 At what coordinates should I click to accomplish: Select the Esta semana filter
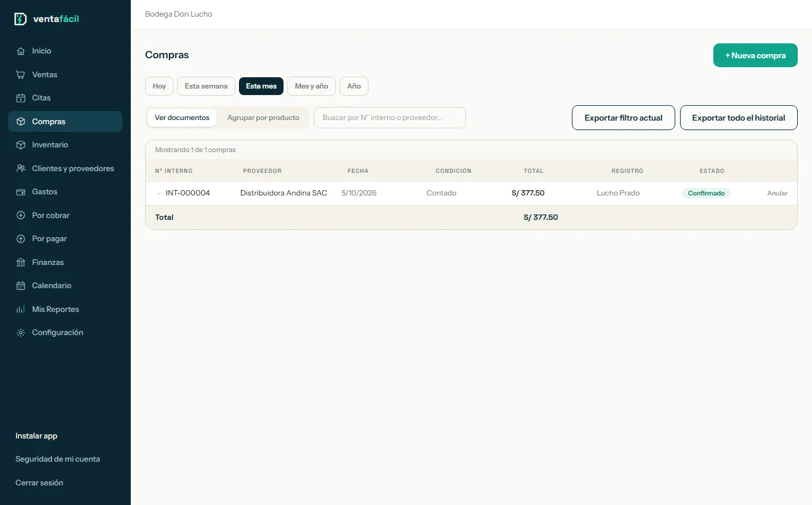point(206,86)
